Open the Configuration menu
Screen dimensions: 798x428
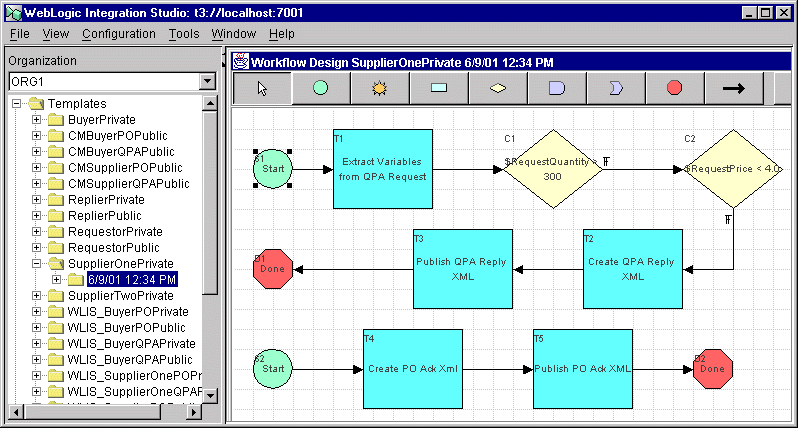click(x=119, y=34)
